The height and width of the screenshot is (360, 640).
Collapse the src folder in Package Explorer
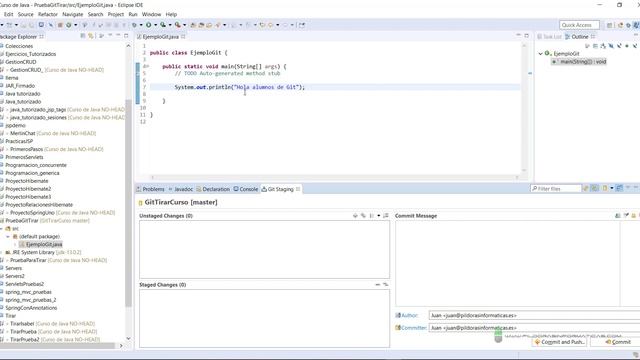click(x=1, y=229)
